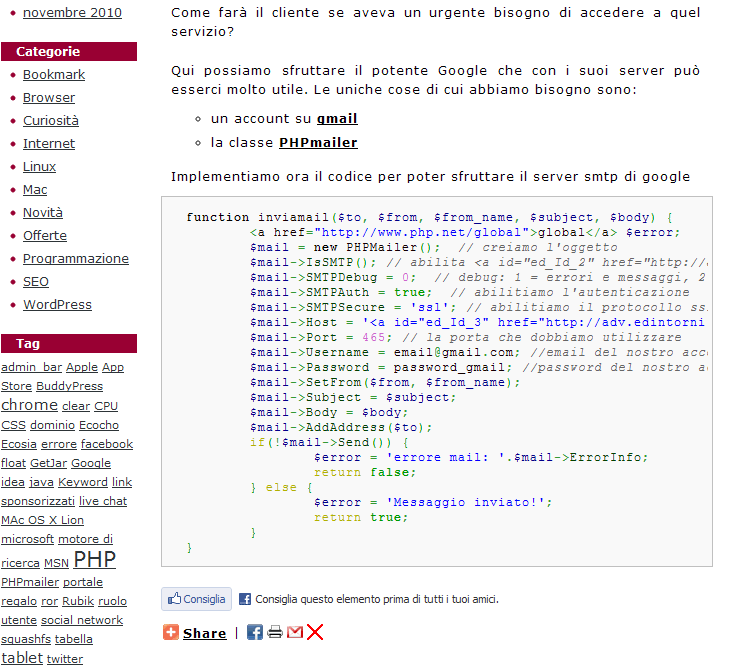Click the red X share icon

[315, 632]
